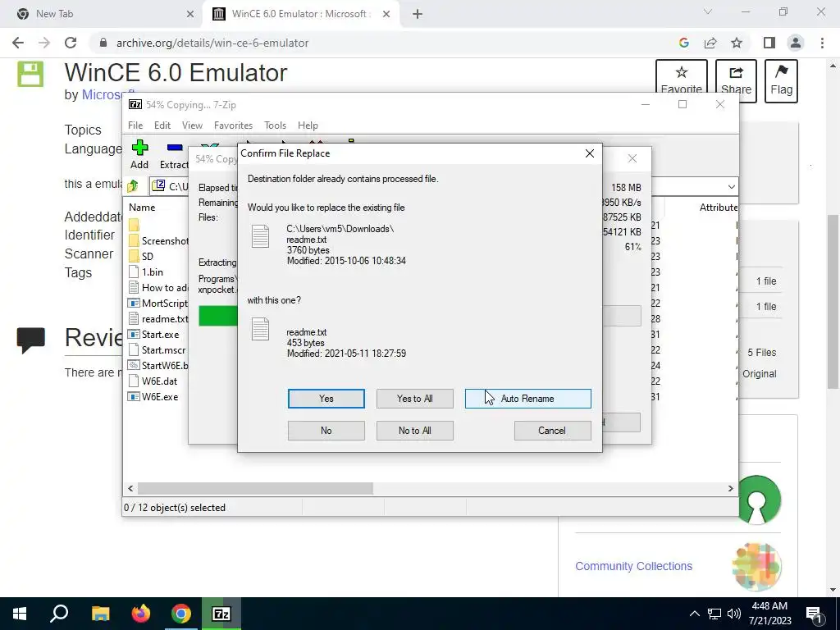Click the network tray icon
This screenshot has width=840, height=630.
(714, 614)
